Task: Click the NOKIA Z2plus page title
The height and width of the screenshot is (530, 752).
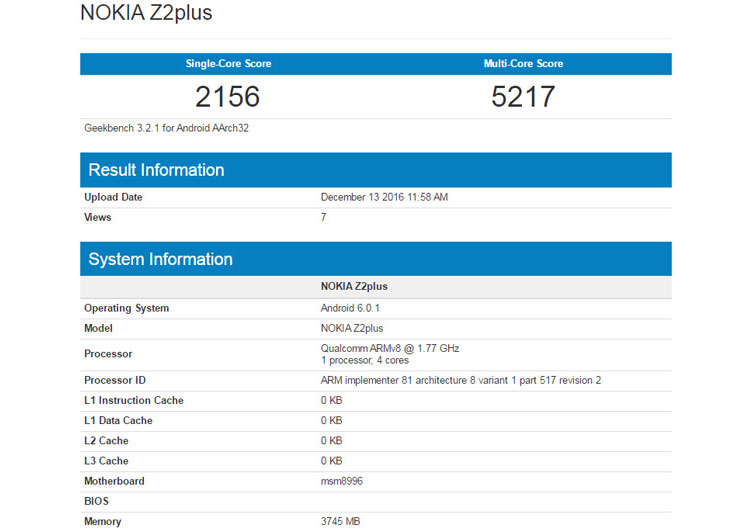Action: 146,13
